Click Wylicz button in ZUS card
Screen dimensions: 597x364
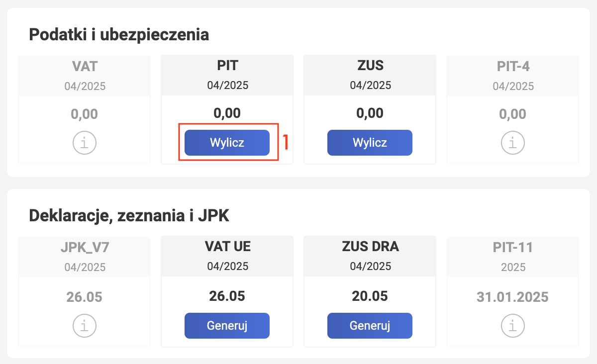coord(370,143)
